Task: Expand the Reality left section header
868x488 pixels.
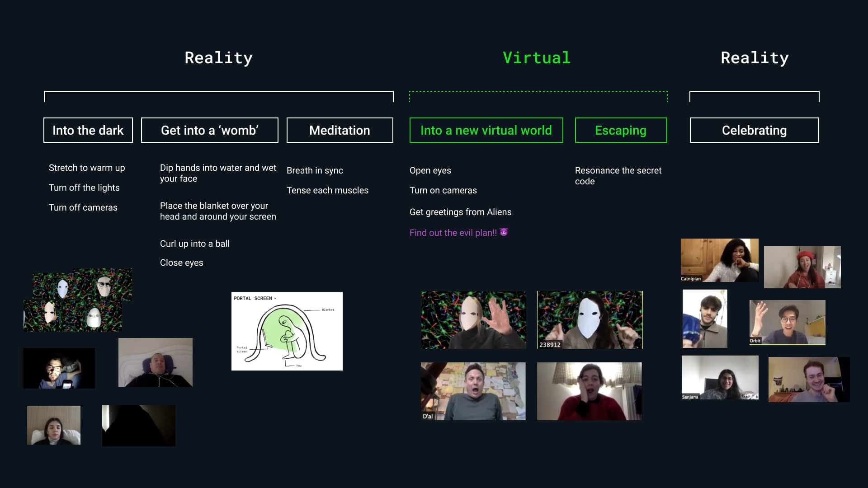Action: click(218, 58)
